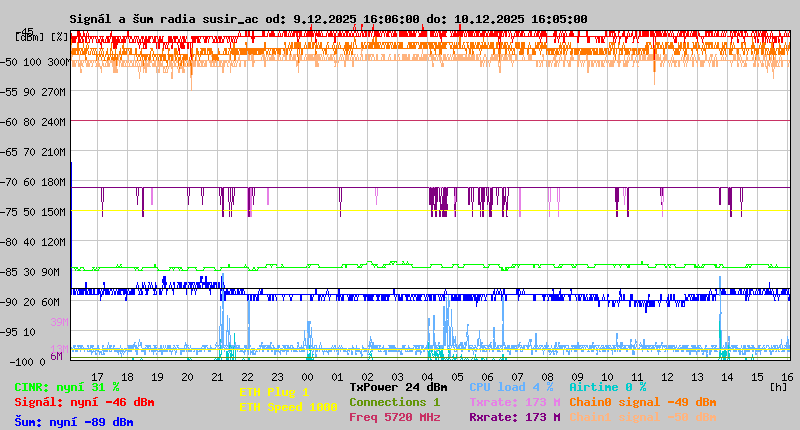Screen dimensions: 800x430
Task: Click the '-90 20 60M' y-axis label
Action: [x=30, y=302]
